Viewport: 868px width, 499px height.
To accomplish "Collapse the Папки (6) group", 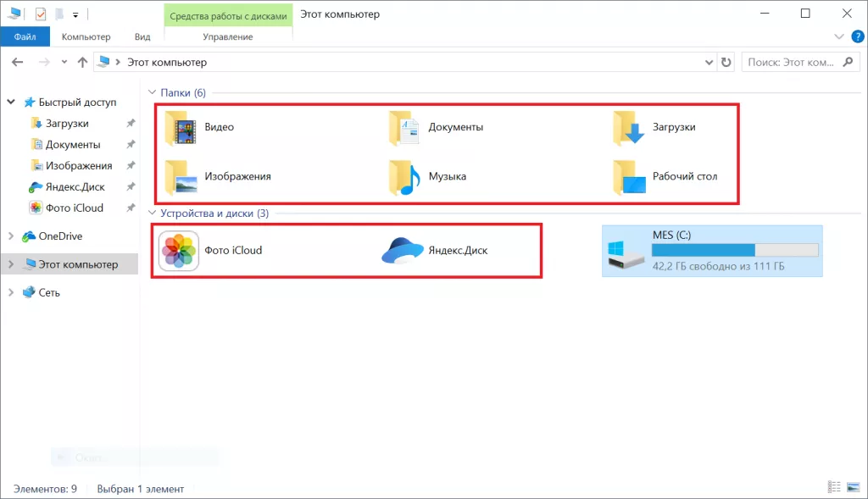I will tap(153, 92).
